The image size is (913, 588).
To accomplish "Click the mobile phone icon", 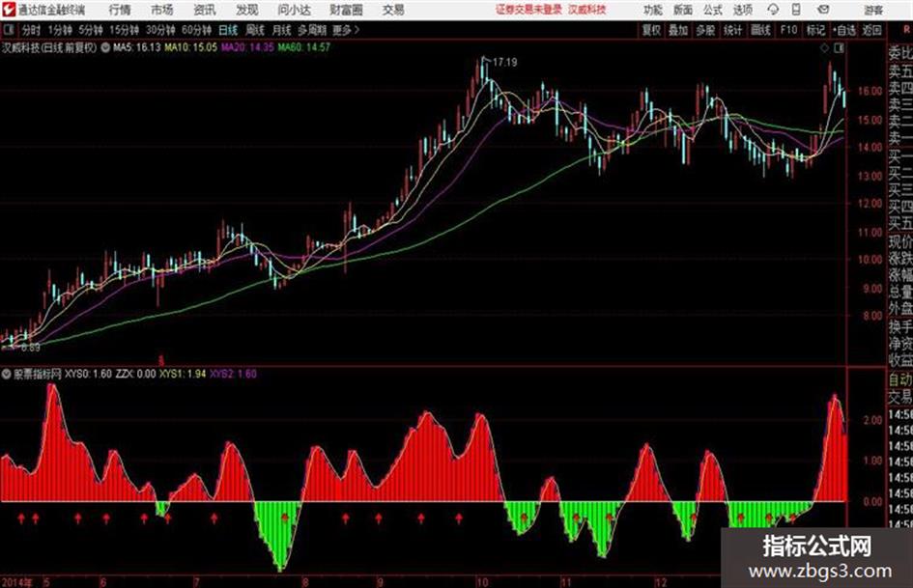I will click(796, 10).
